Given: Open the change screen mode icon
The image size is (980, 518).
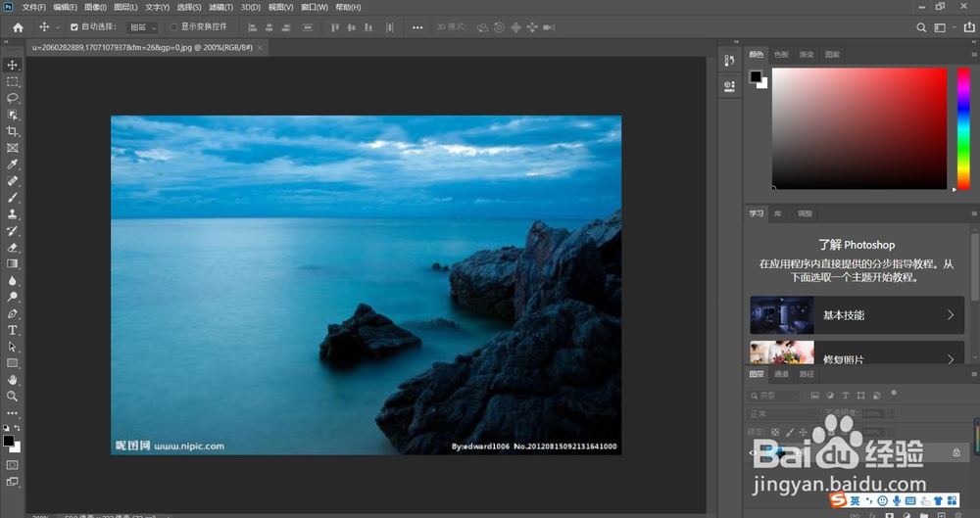Looking at the screenshot, I should (13, 482).
